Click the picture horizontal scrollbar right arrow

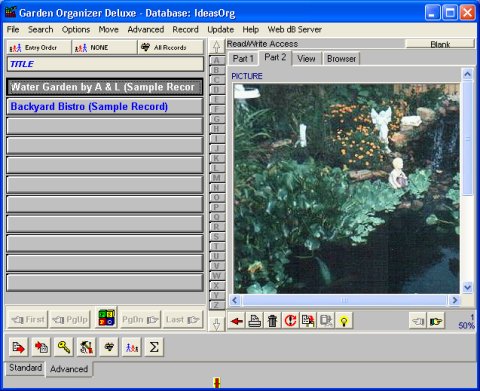454,300
